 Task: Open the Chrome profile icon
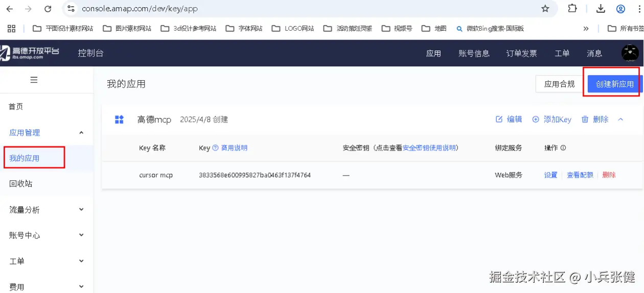[x=620, y=9]
